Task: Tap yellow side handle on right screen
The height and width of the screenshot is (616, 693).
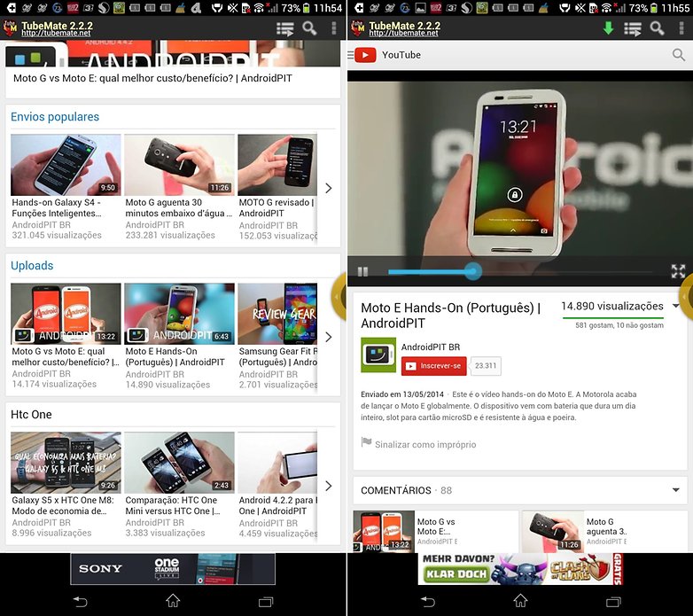Action: coord(687,297)
